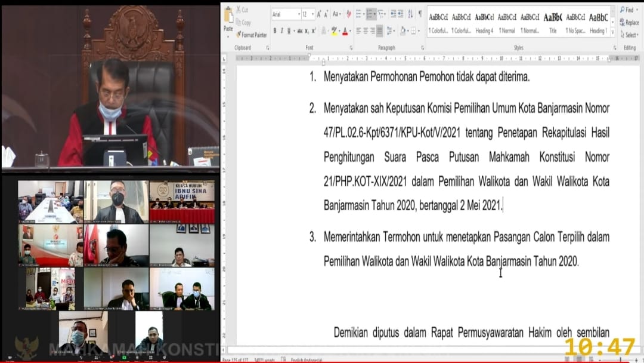Apply the Heading 4 style
Screen dimensions: 644x363
pyautogui.click(x=484, y=23)
